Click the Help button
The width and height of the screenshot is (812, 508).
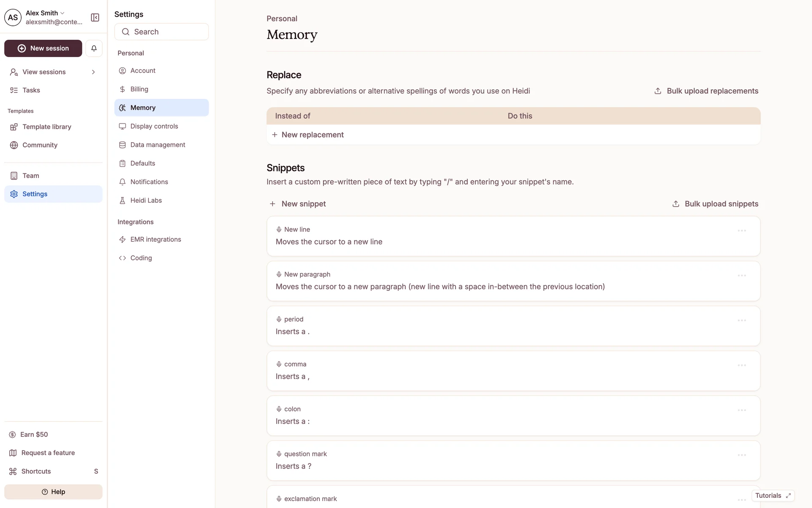pos(53,492)
